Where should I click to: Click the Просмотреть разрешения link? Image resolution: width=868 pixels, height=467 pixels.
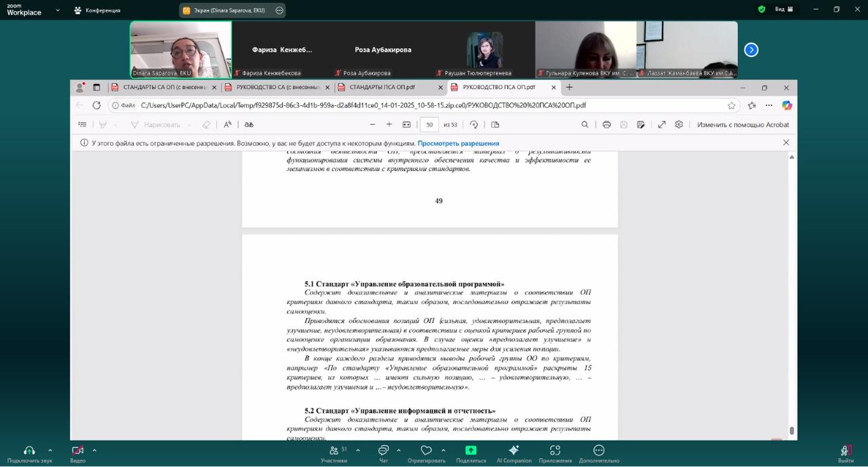click(x=458, y=143)
